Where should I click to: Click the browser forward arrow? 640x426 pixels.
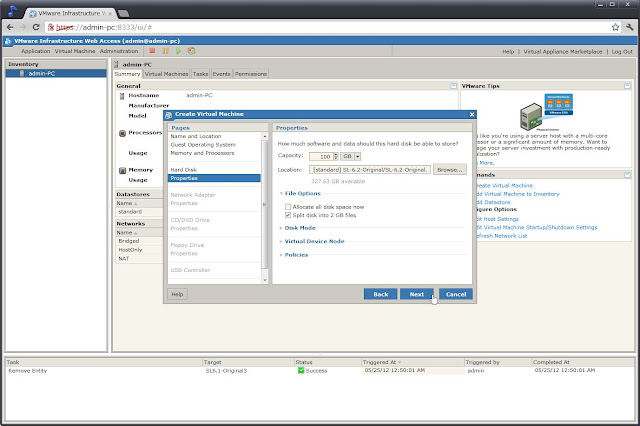(23, 27)
